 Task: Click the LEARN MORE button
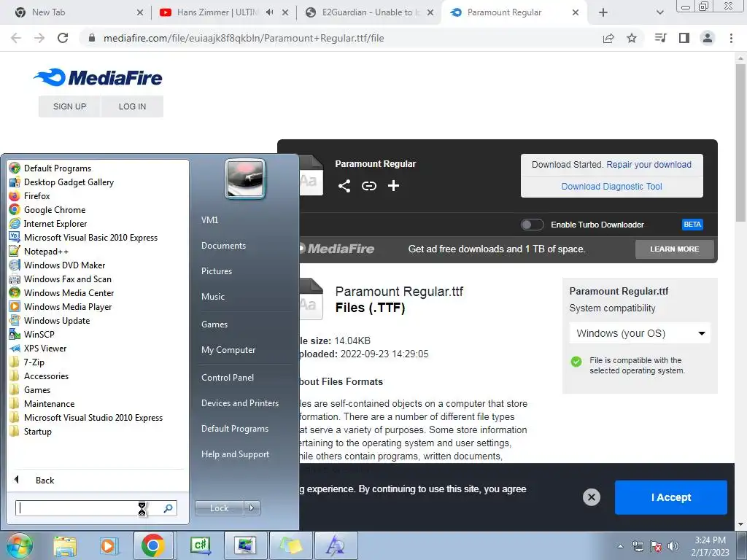[x=674, y=249]
